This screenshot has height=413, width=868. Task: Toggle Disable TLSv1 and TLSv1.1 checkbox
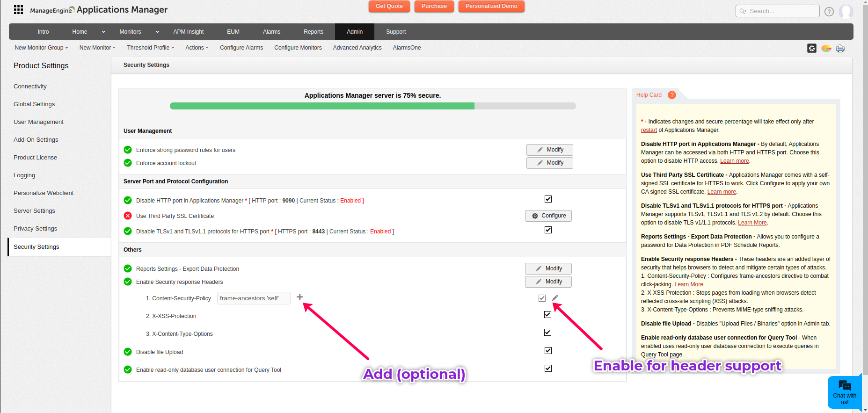548,230
